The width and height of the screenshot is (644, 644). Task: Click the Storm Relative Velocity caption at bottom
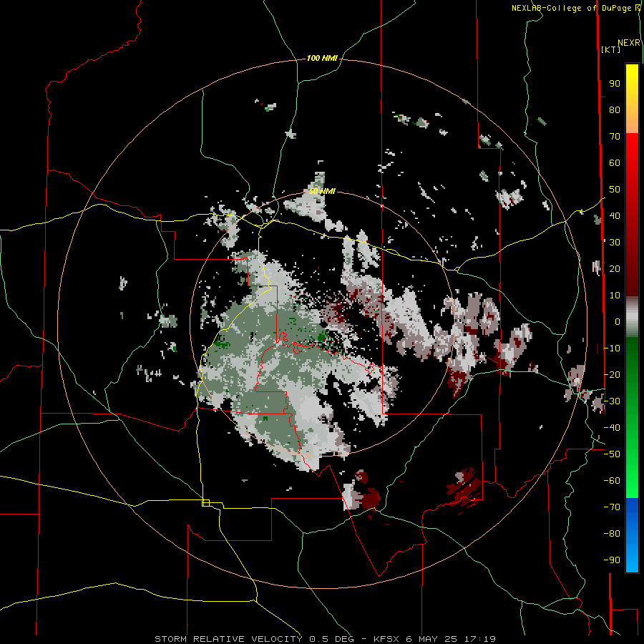(x=325, y=639)
